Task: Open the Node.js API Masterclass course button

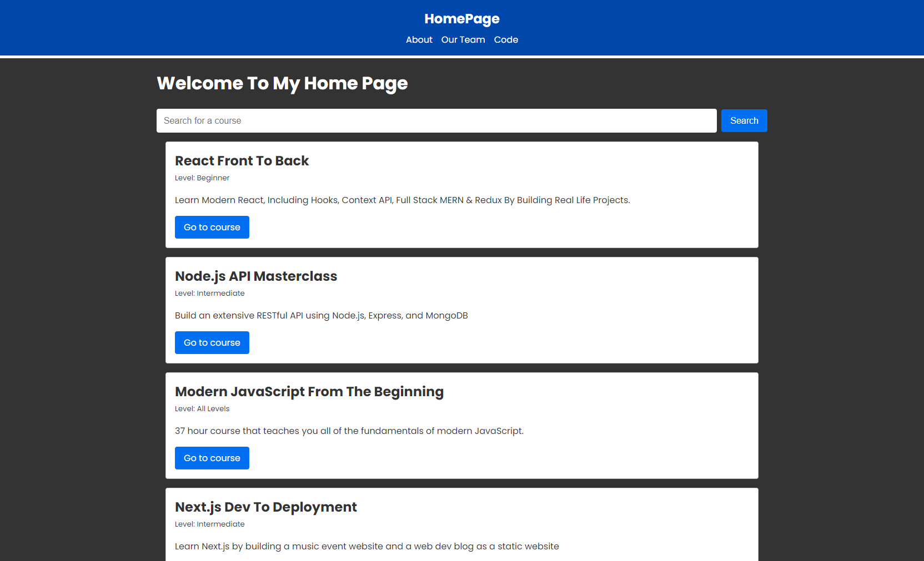Action: click(x=212, y=343)
